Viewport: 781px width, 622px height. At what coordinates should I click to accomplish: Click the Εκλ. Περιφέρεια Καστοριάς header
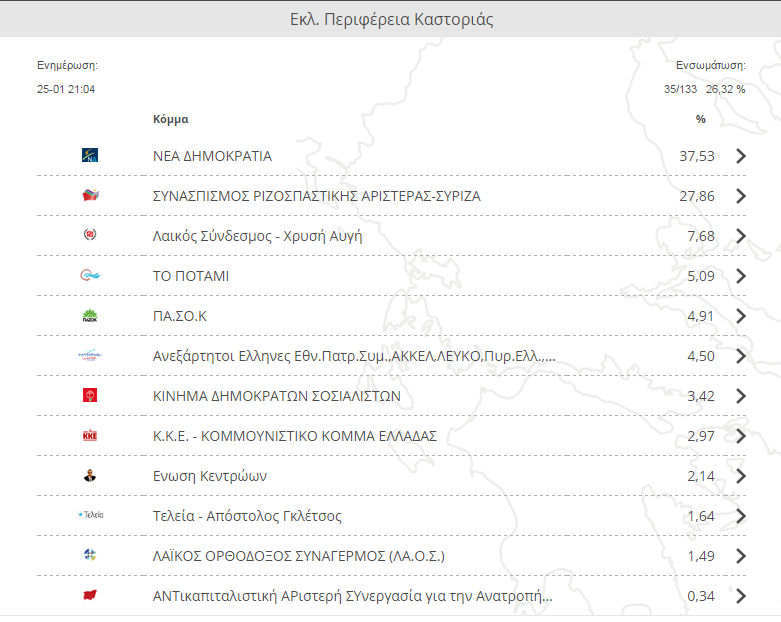pyautogui.click(x=391, y=19)
